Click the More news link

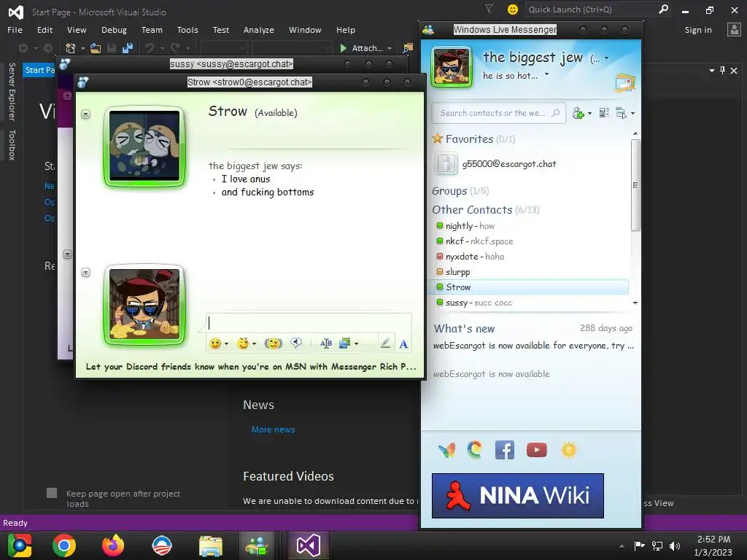(x=273, y=429)
